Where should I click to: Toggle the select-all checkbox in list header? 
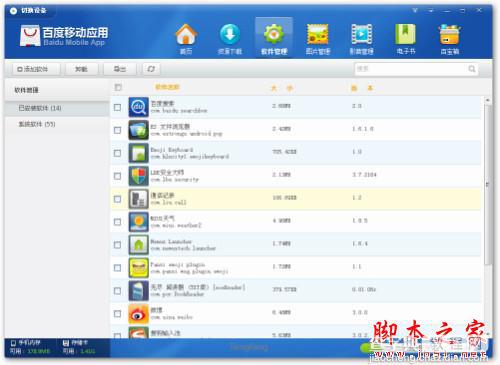[118, 87]
